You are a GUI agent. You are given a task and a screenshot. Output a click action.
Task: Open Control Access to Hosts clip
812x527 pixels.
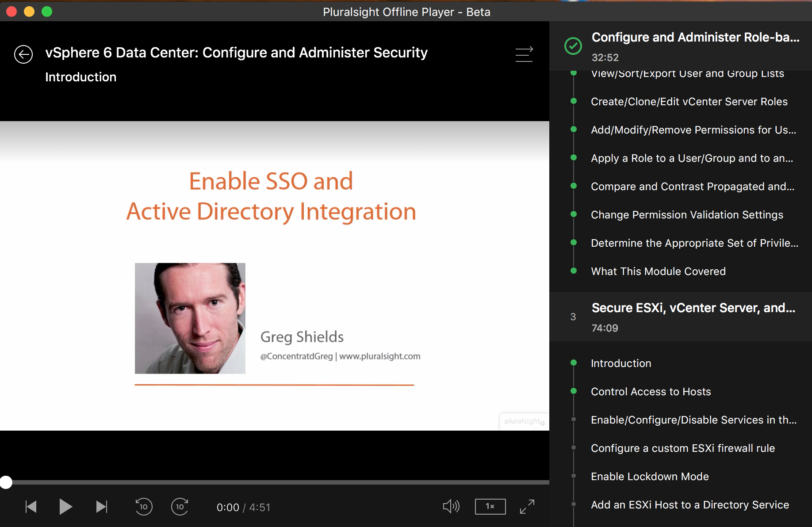pos(651,392)
